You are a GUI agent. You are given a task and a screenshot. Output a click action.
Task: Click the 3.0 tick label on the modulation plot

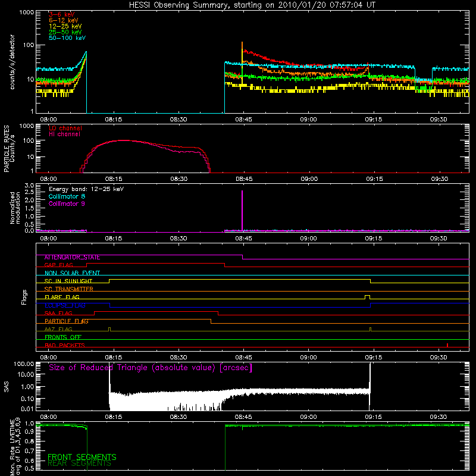29,186
